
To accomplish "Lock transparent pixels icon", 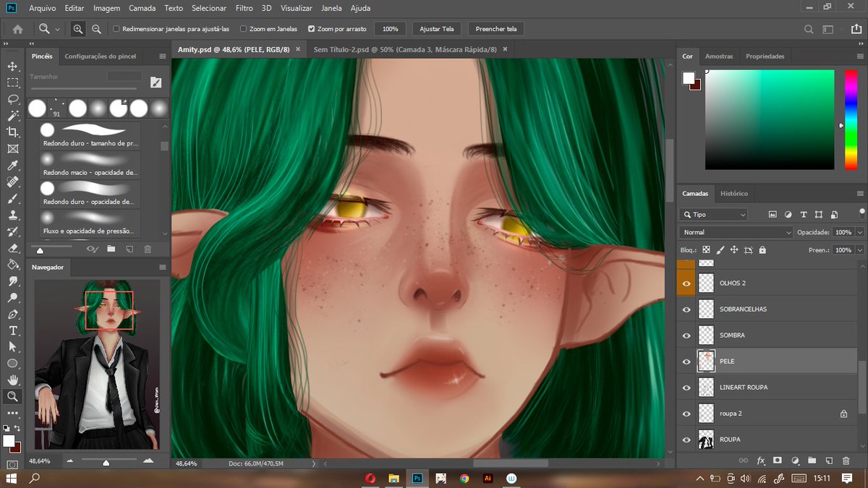I will [706, 249].
